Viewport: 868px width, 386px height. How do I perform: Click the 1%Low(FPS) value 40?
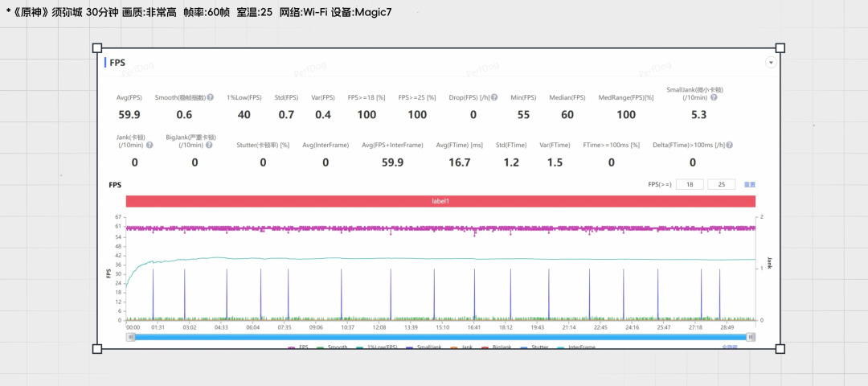[x=244, y=115]
